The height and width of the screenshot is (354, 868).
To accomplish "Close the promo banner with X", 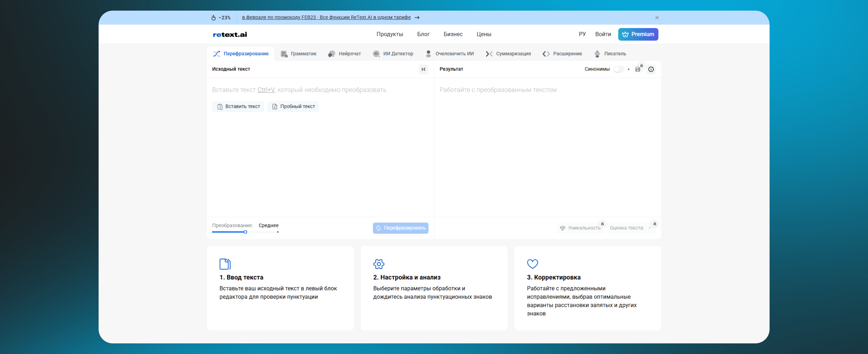I will [x=656, y=17].
